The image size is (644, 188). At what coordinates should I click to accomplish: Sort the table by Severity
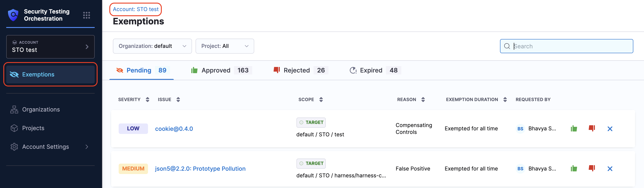point(147,100)
